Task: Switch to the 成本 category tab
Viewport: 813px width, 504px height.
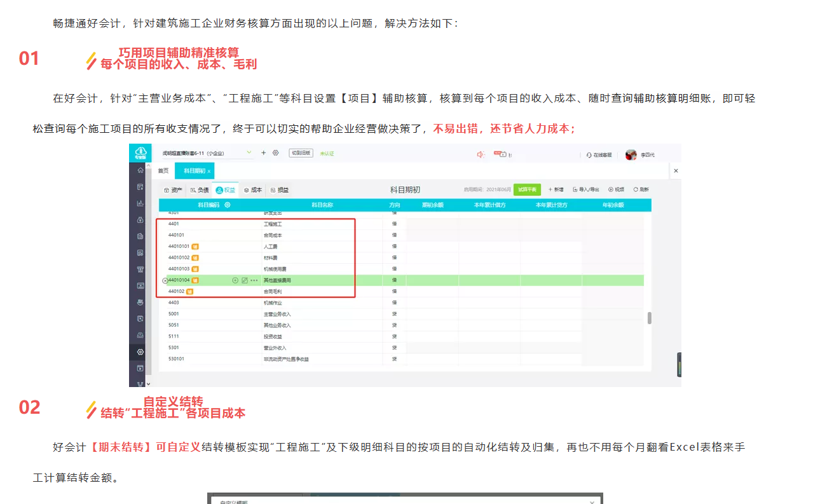Action: (252, 189)
